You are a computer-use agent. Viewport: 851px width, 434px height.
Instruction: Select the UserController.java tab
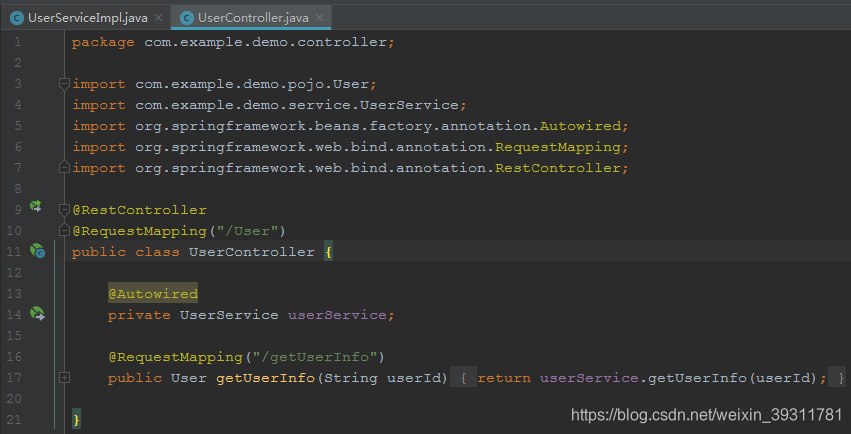click(252, 18)
